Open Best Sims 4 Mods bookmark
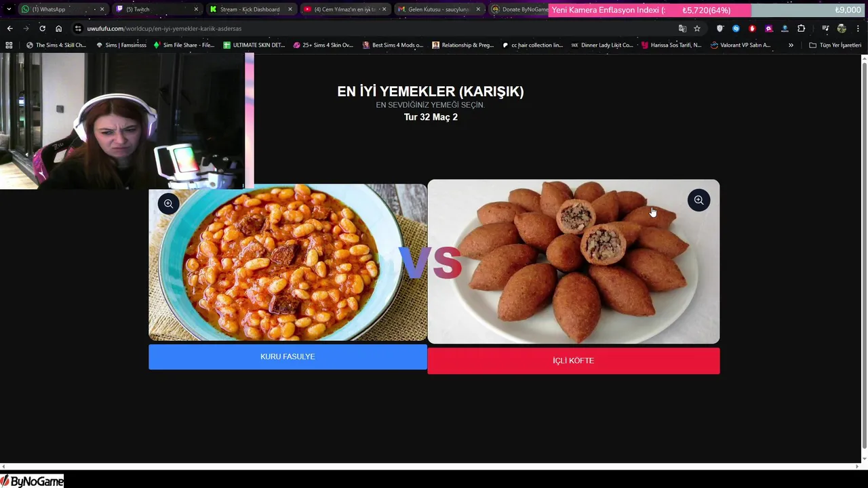The height and width of the screenshot is (488, 868). pos(393,45)
